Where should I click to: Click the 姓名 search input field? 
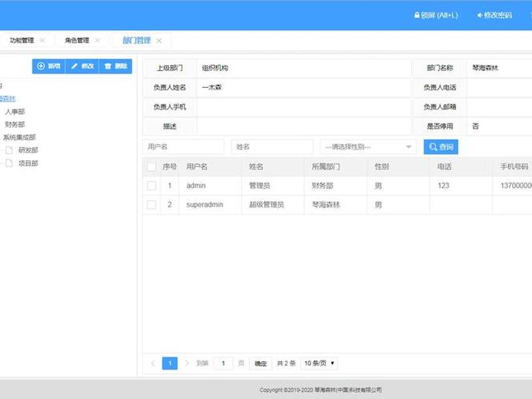[272, 147]
